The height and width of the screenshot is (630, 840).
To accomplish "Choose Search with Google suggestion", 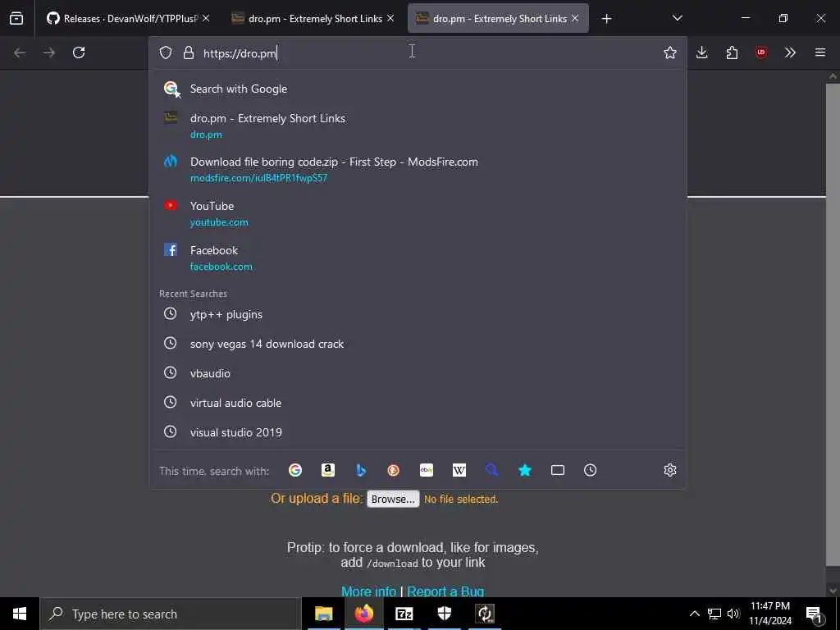I will coord(418,89).
